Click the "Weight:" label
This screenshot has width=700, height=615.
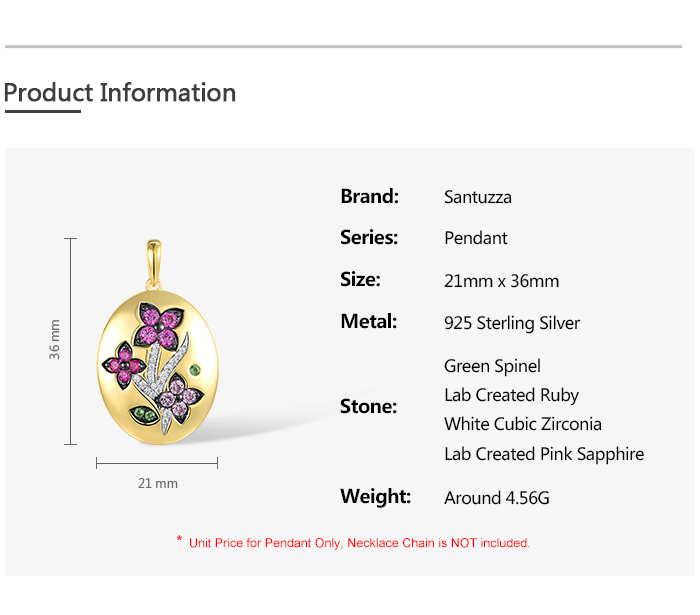(x=375, y=497)
